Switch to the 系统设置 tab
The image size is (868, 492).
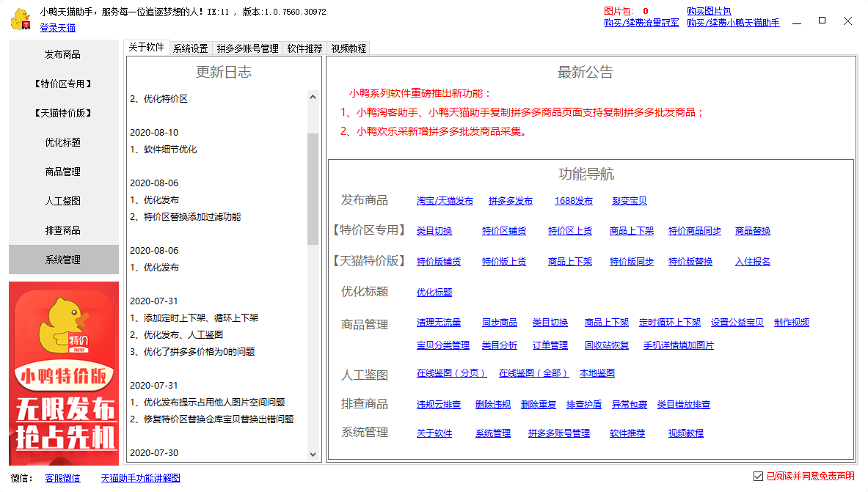coord(191,48)
